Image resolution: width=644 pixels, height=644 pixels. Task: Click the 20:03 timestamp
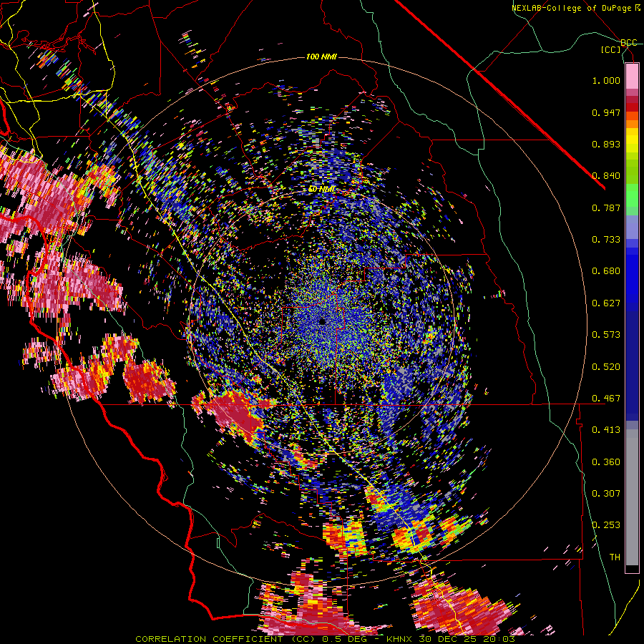coord(499,639)
